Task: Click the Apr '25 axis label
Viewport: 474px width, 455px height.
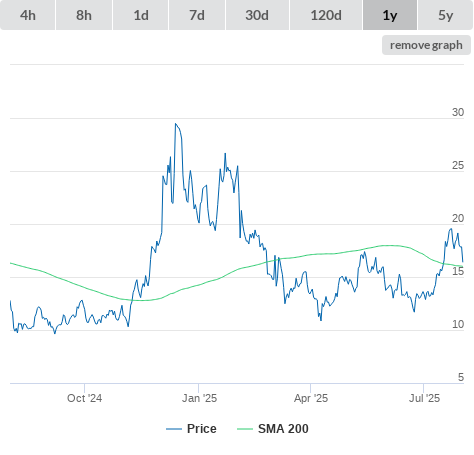Action: click(x=311, y=398)
